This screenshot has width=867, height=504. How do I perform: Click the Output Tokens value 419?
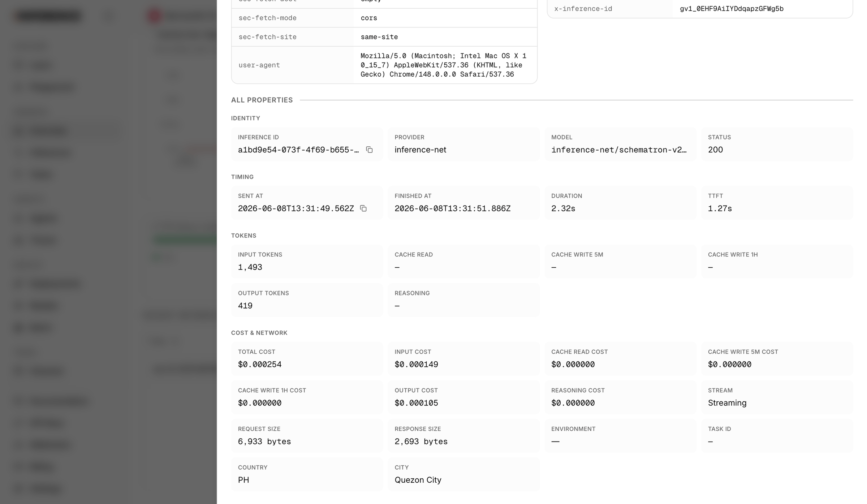point(245,306)
